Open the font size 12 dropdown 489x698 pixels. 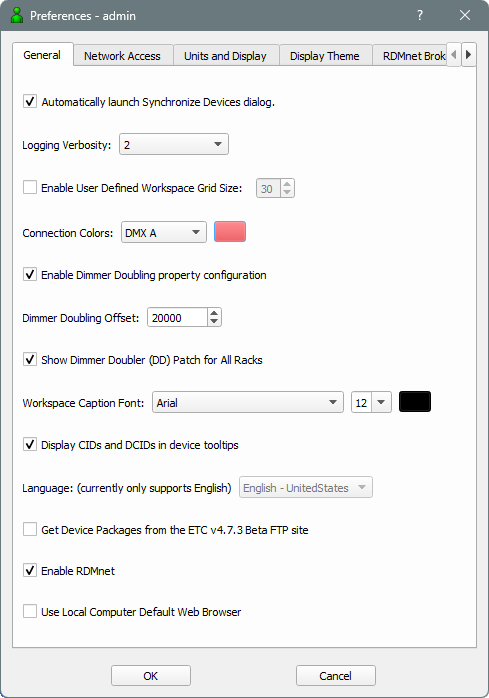pos(371,402)
